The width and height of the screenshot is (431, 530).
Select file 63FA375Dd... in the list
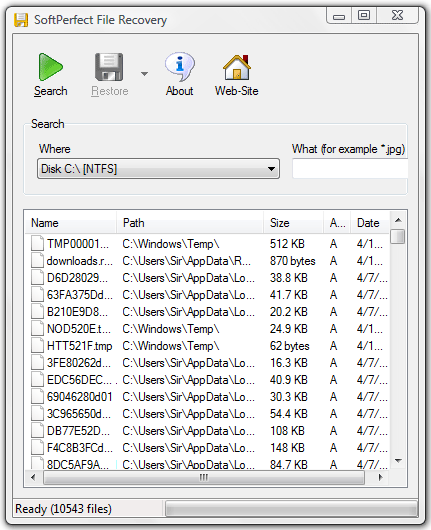click(x=79, y=295)
